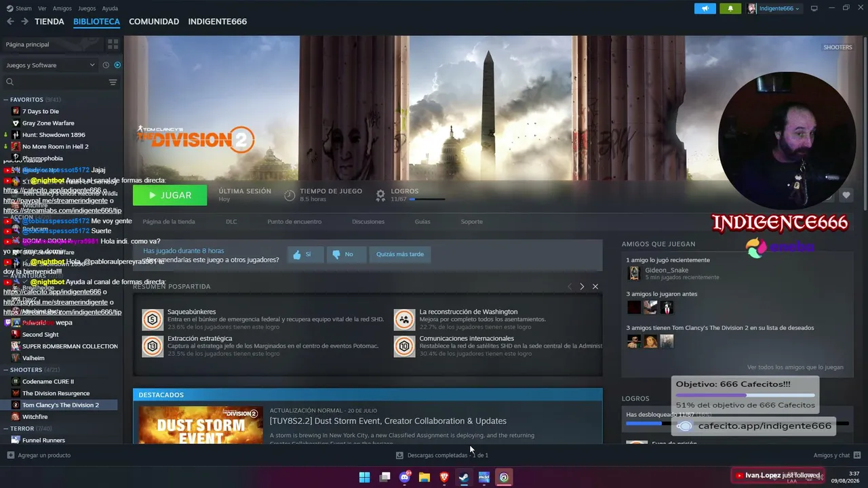The height and width of the screenshot is (488, 868).
Task: Go forward with the right arrow
Action: (24, 22)
